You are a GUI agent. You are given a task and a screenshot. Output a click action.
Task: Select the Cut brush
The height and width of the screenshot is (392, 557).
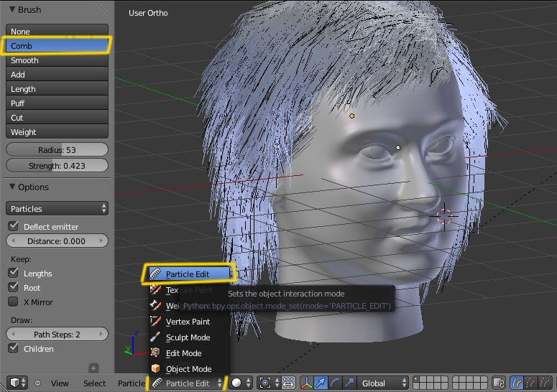click(57, 118)
